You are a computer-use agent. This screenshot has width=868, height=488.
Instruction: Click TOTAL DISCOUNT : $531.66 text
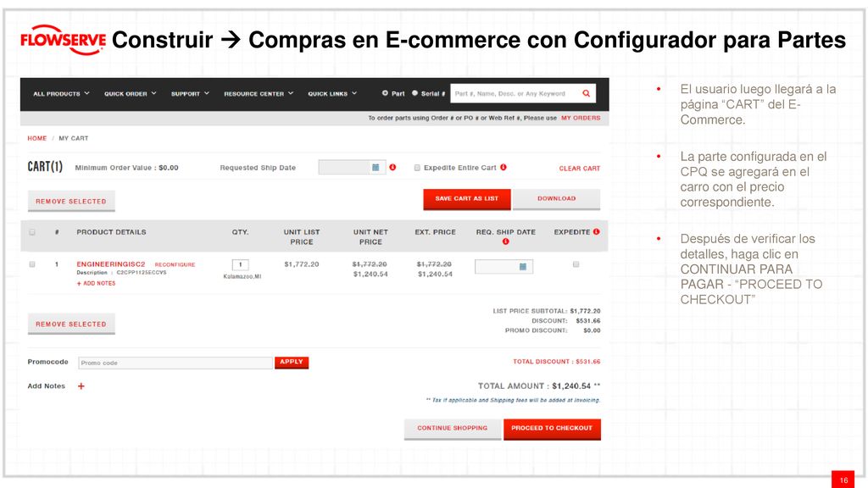(x=556, y=362)
